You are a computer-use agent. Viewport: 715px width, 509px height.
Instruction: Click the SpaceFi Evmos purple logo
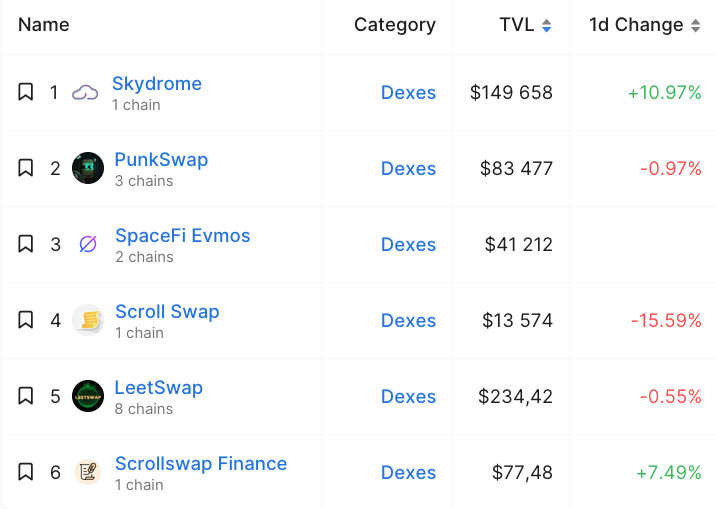[88, 244]
